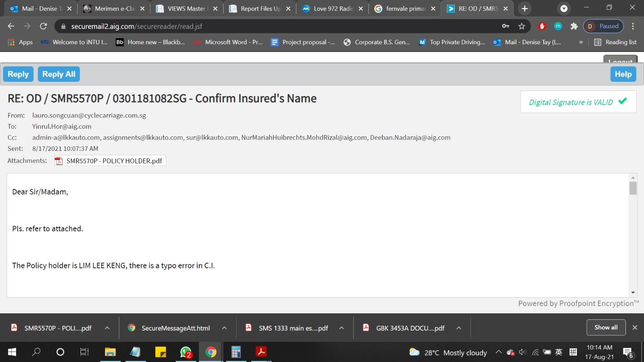
Task: Open the Help page
Action: click(x=623, y=74)
